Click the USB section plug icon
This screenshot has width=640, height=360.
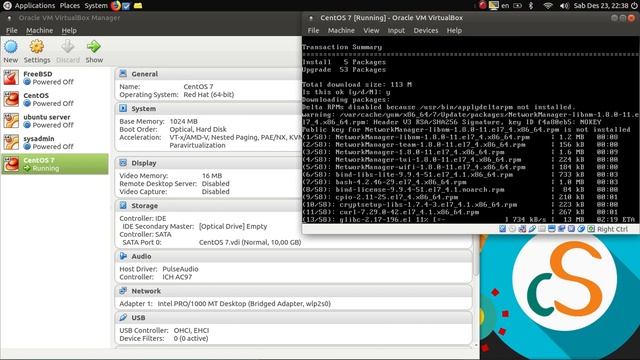[x=123, y=317]
